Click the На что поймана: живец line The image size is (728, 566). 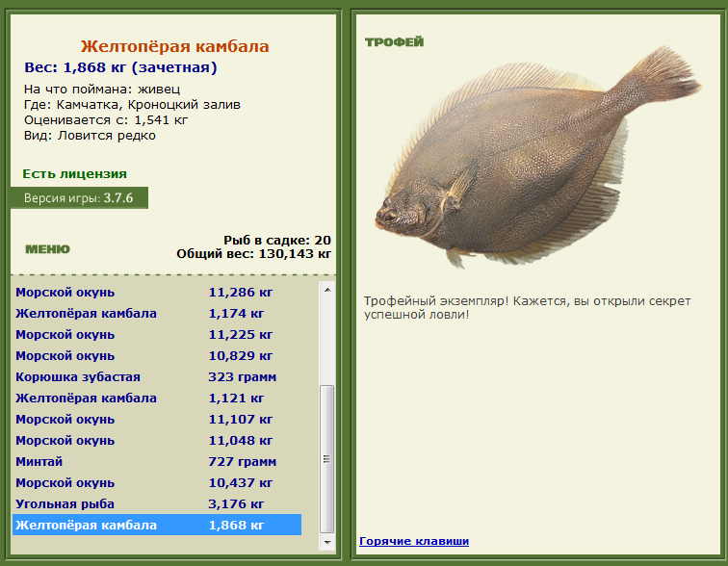point(102,90)
